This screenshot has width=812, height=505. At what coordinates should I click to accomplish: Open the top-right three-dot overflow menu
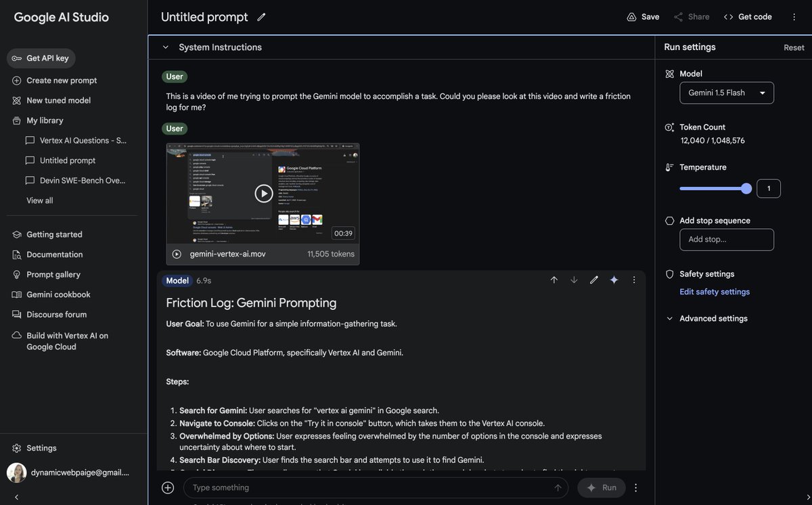pos(794,17)
